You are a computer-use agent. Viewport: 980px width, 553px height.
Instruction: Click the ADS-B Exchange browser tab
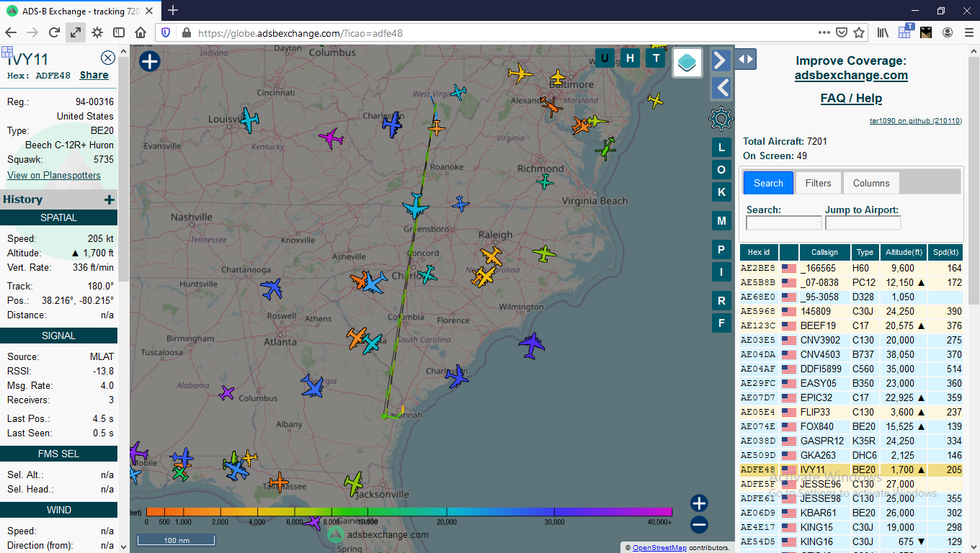79,11
